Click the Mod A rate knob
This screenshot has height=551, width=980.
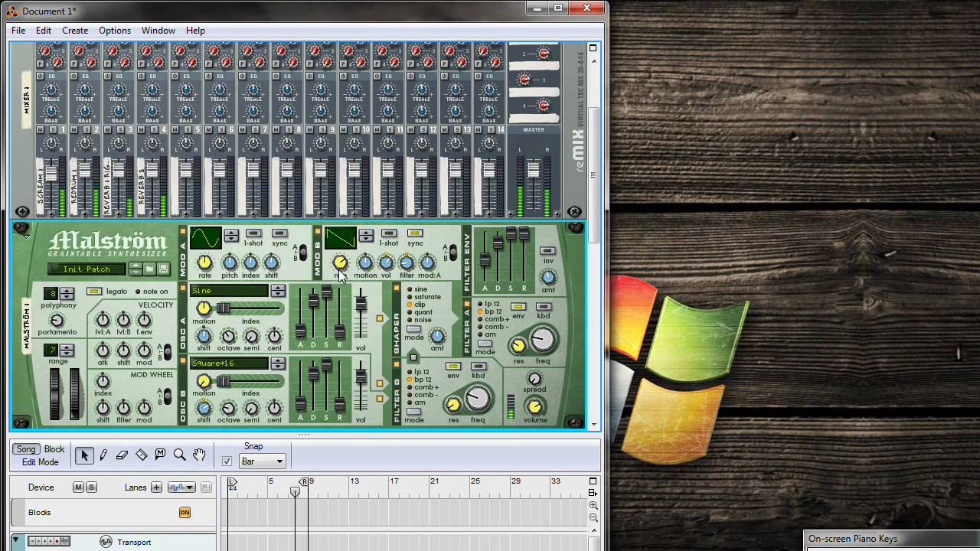(x=204, y=263)
